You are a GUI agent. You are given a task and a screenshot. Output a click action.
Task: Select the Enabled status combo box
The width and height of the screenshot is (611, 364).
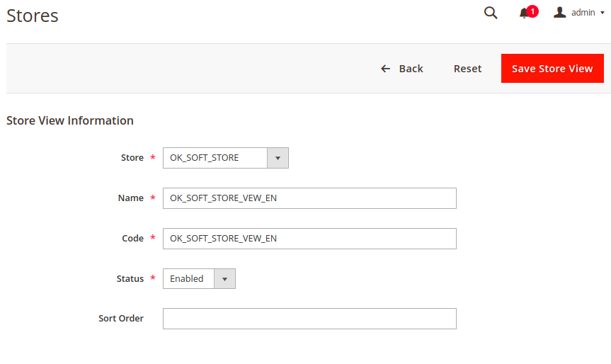click(x=199, y=278)
